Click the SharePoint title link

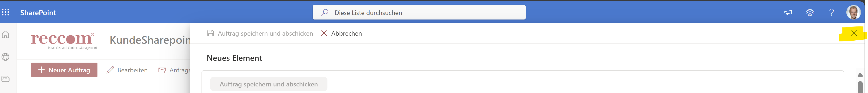38,13
